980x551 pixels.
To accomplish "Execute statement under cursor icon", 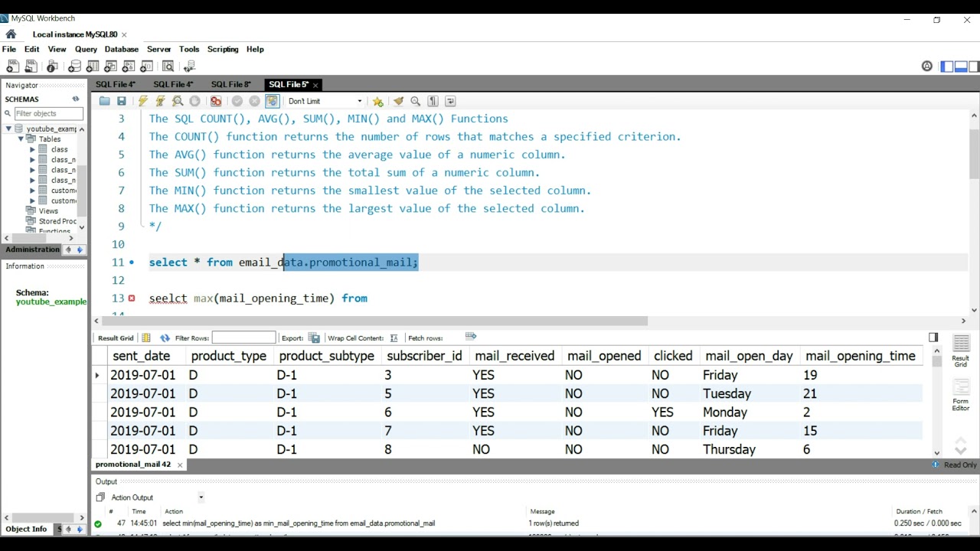I will click(160, 101).
